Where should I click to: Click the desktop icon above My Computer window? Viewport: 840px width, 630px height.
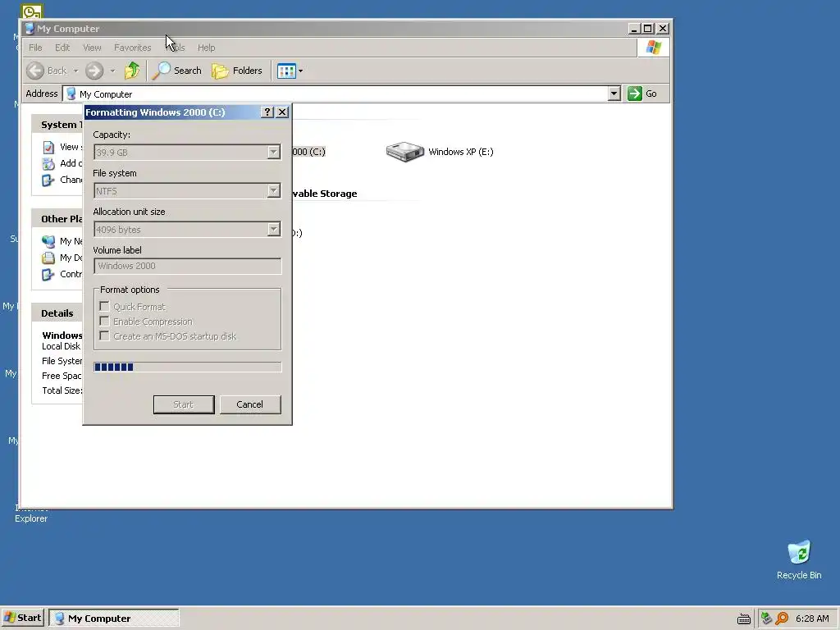32,11
